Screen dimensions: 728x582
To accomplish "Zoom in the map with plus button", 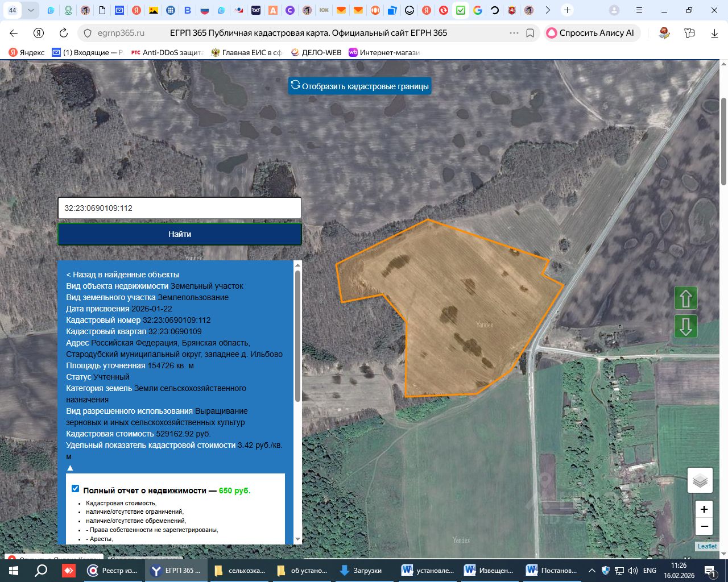I will click(x=704, y=509).
